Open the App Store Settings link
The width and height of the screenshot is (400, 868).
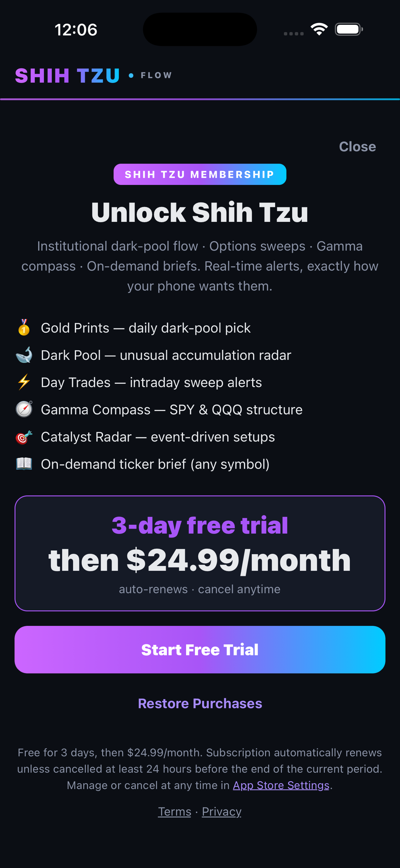point(281,785)
